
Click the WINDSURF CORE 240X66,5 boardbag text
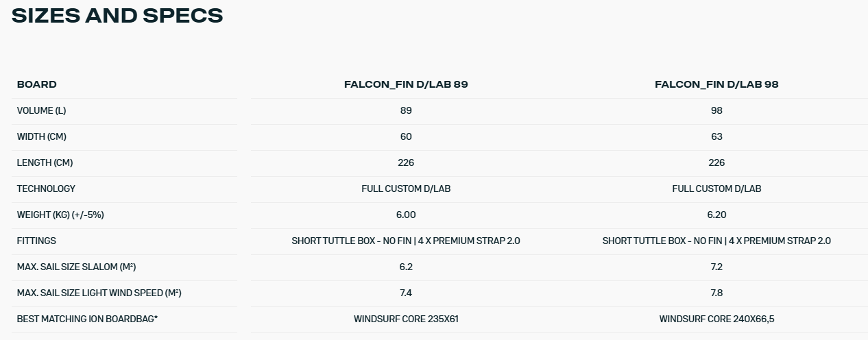pos(716,319)
